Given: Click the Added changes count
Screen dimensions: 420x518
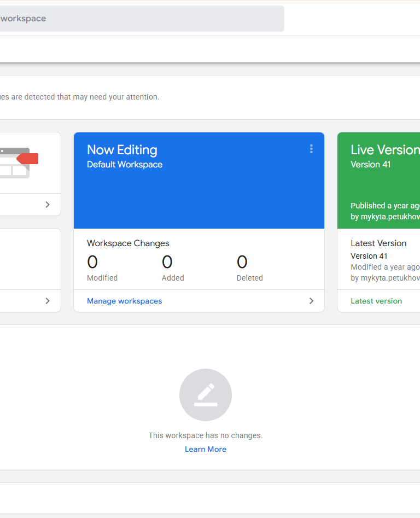Looking at the screenshot, I should point(167,263).
